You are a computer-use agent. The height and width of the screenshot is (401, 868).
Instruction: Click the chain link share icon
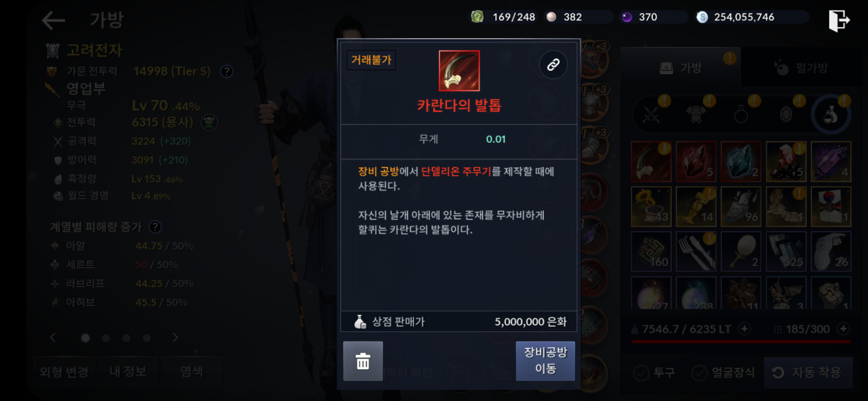coord(553,64)
